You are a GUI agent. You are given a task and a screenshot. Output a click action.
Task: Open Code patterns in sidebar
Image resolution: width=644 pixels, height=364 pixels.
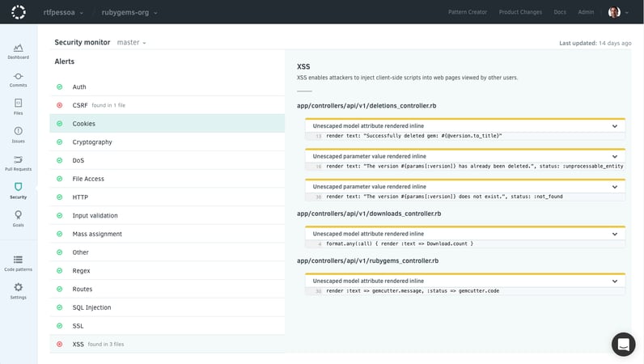18,261
